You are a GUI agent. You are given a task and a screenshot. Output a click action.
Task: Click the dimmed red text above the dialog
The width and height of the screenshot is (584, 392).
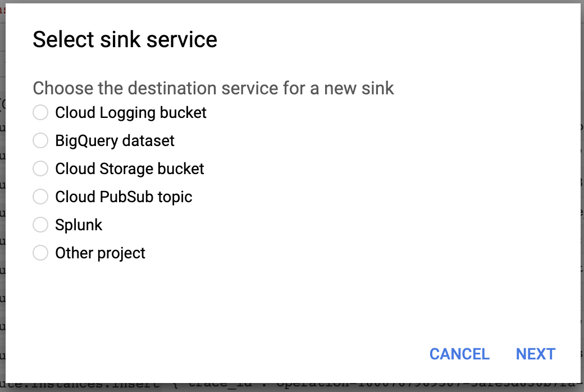coord(3,10)
